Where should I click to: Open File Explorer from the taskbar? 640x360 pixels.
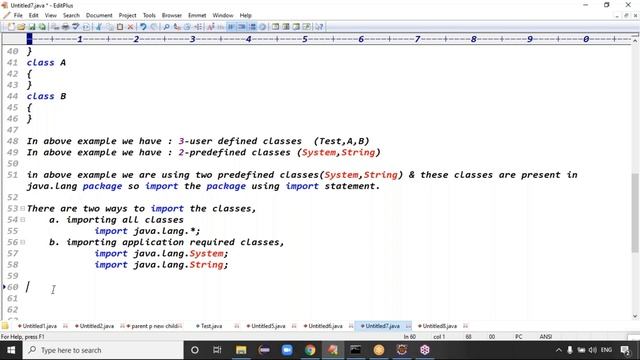point(241,350)
